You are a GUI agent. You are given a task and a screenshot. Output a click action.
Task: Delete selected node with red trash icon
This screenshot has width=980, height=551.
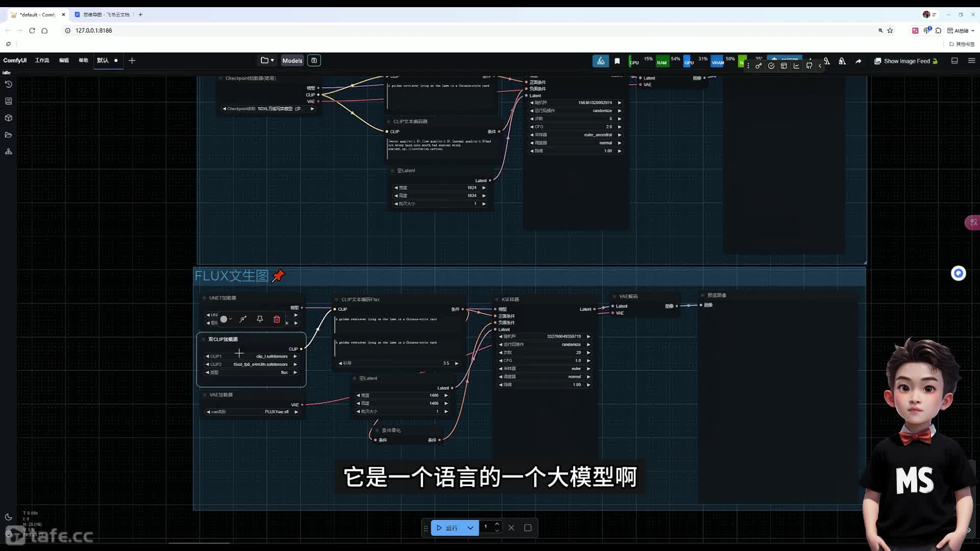click(277, 319)
